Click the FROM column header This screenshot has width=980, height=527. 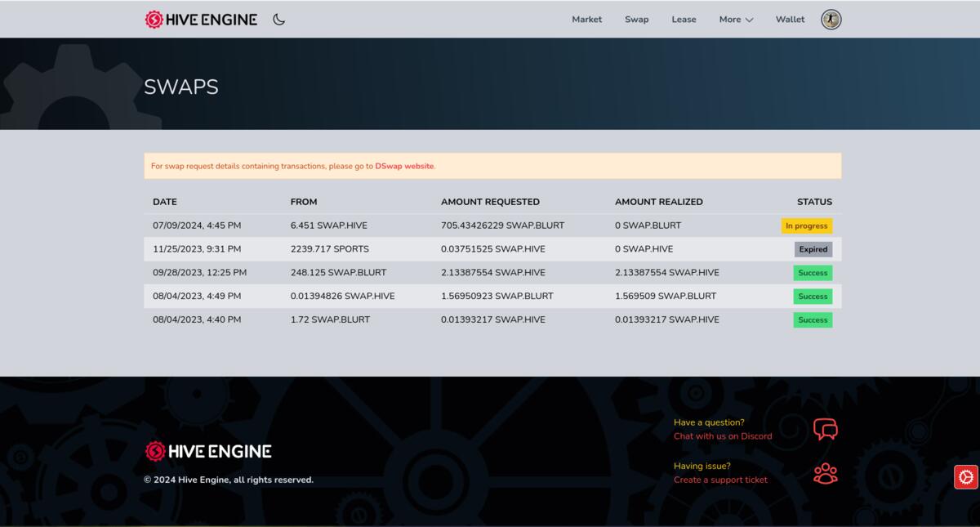pos(304,202)
